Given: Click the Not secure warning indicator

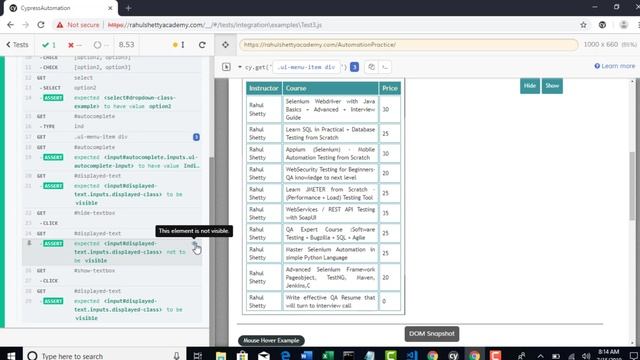Looking at the screenshot, I should tap(78, 25).
